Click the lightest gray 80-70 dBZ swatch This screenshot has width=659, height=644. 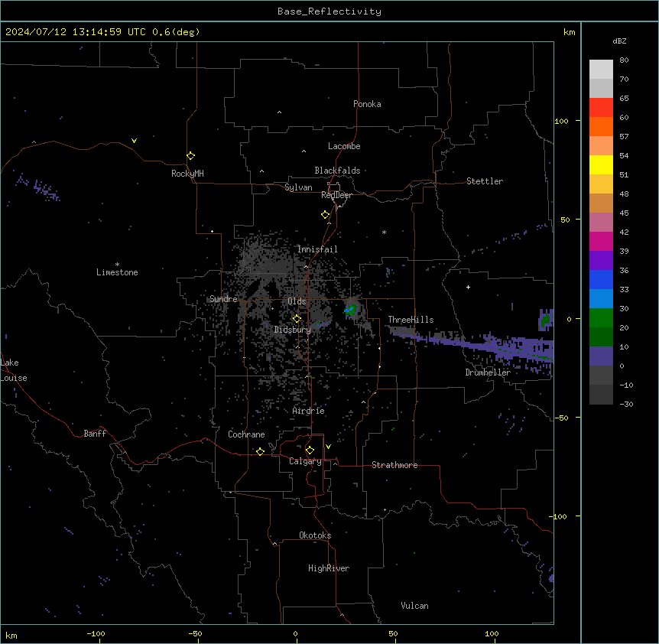pyautogui.click(x=601, y=70)
